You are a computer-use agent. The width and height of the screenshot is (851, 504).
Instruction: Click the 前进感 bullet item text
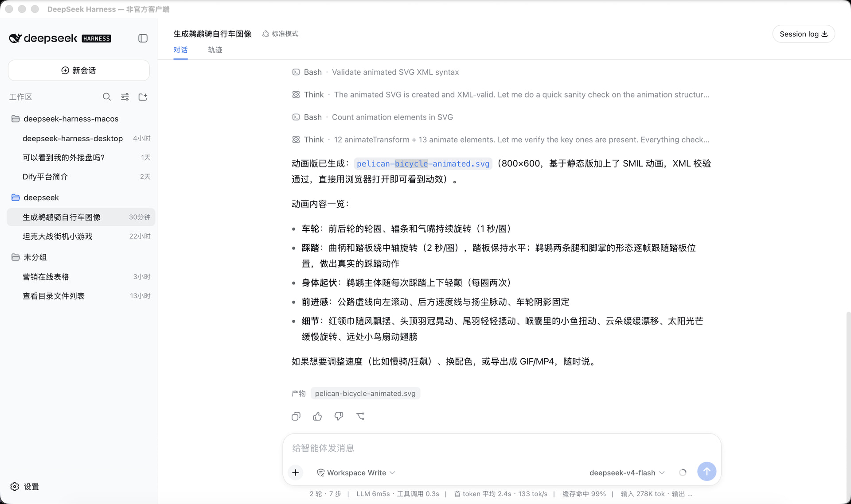click(x=435, y=302)
